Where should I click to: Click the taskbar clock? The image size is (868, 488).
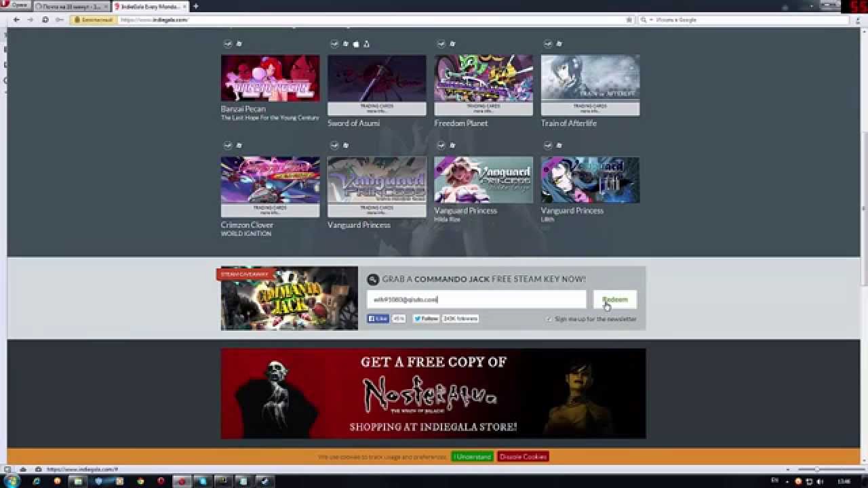point(844,481)
